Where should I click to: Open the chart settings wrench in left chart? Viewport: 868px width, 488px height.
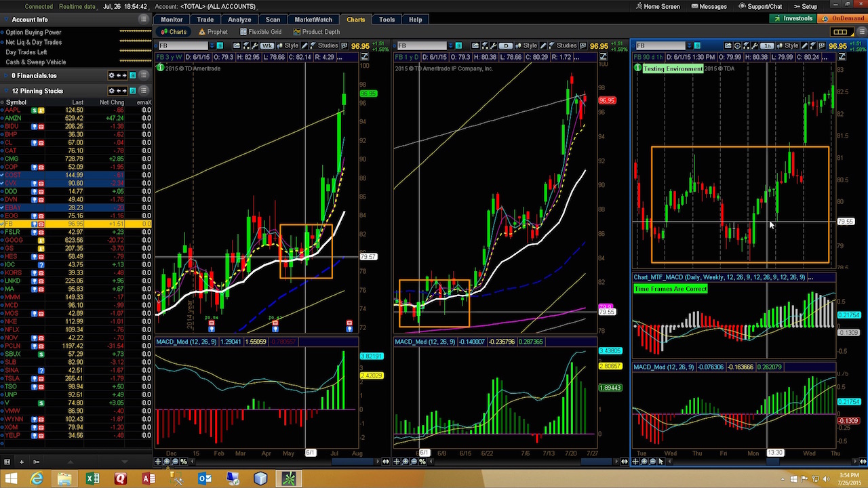pyautogui.click(x=255, y=46)
